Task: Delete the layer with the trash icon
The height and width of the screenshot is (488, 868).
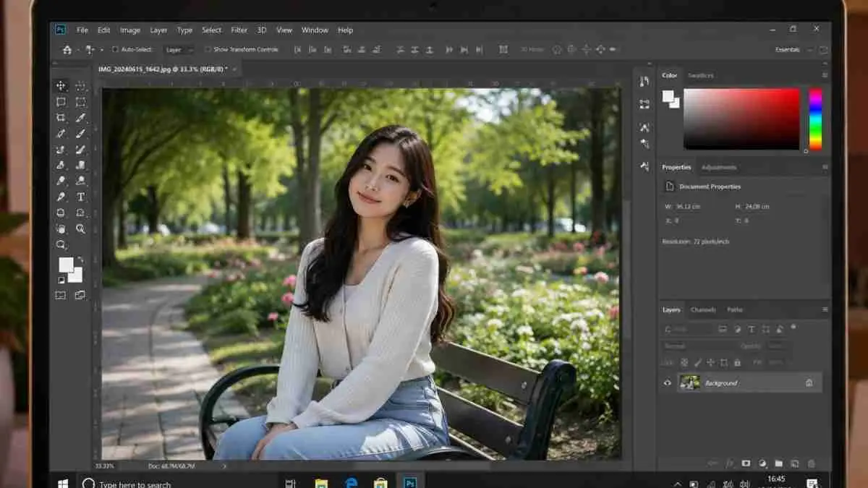Action: [812, 463]
